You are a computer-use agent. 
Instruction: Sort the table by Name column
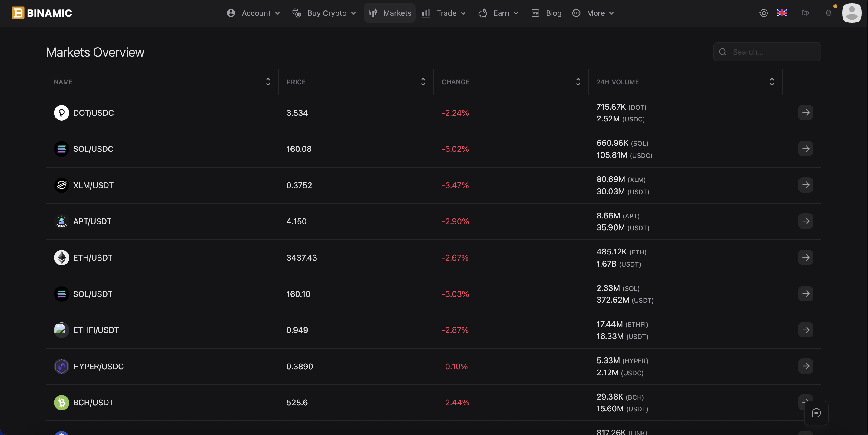pos(268,82)
